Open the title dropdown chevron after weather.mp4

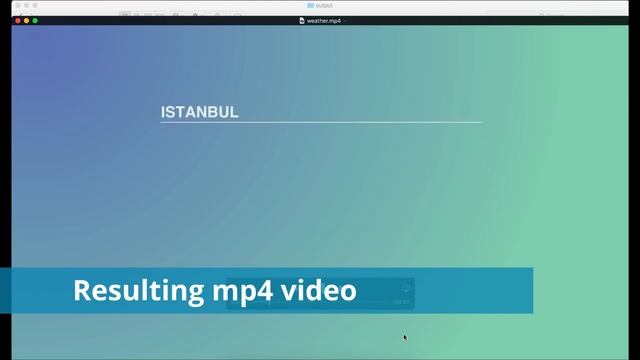pos(345,21)
